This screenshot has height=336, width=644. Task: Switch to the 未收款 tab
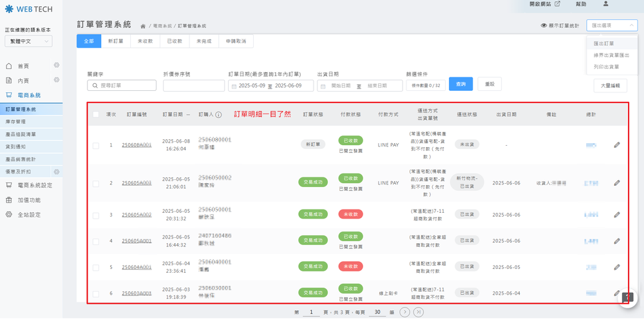[146, 41]
